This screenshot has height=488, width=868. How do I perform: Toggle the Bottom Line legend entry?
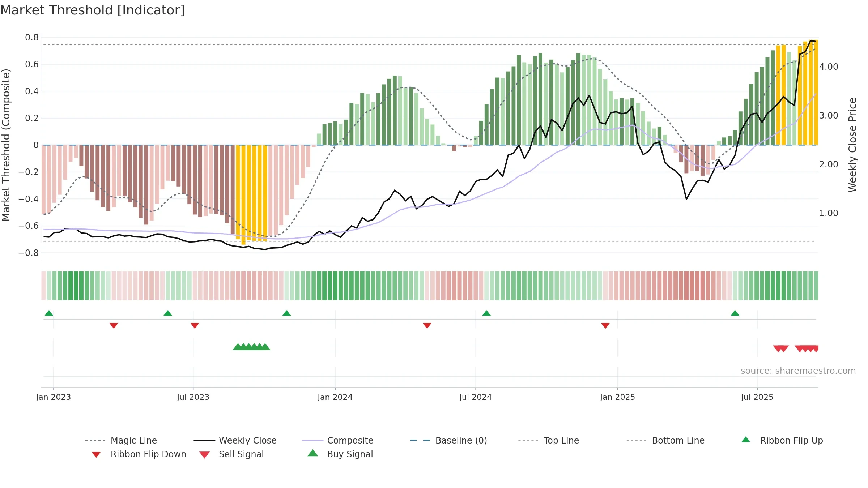click(665, 440)
